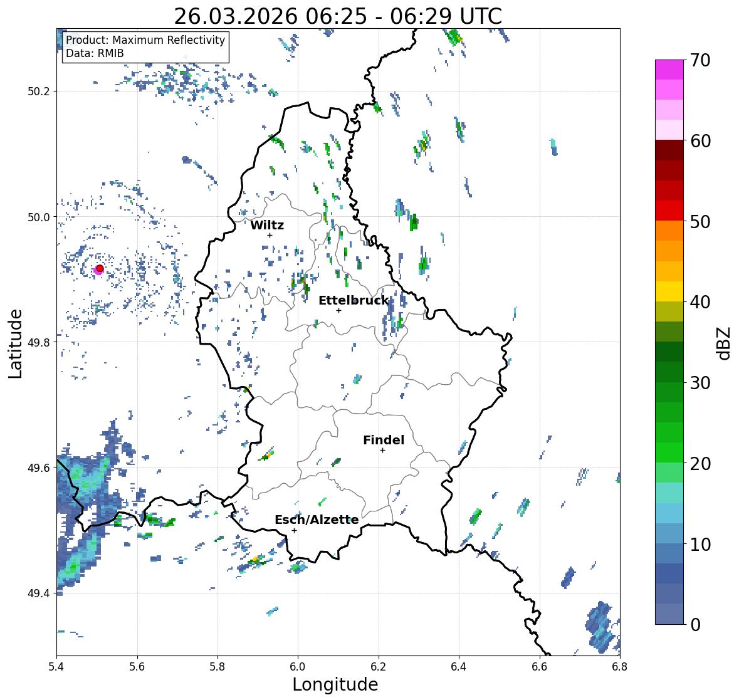
Task: Click the Latitude axis label
Action: pos(15,344)
